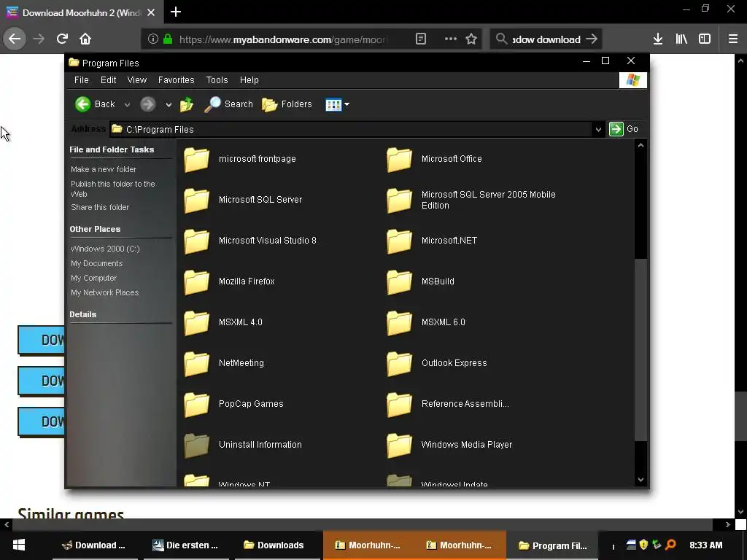Screen dimensions: 747x560
Task: Click Make a new folder link
Action: (104, 169)
